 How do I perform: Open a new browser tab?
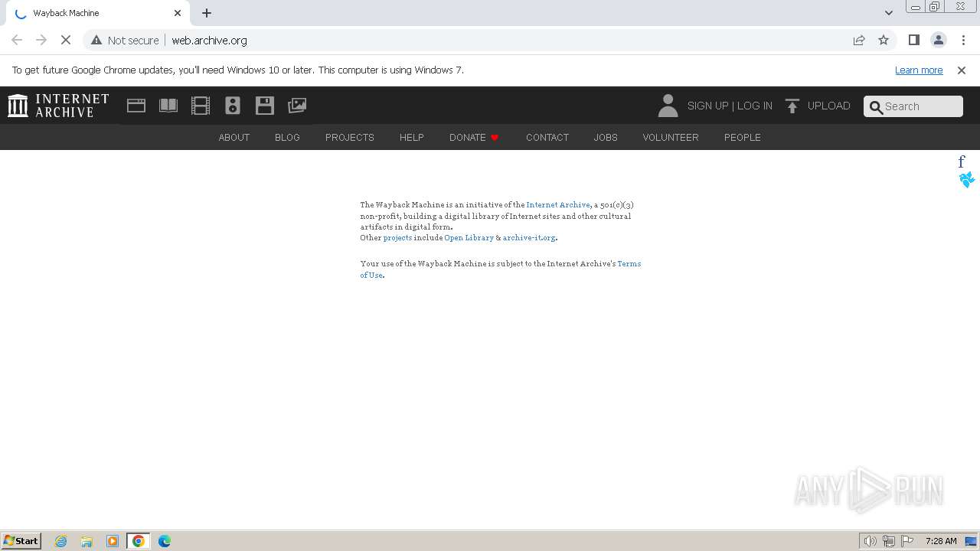tap(207, 13)
